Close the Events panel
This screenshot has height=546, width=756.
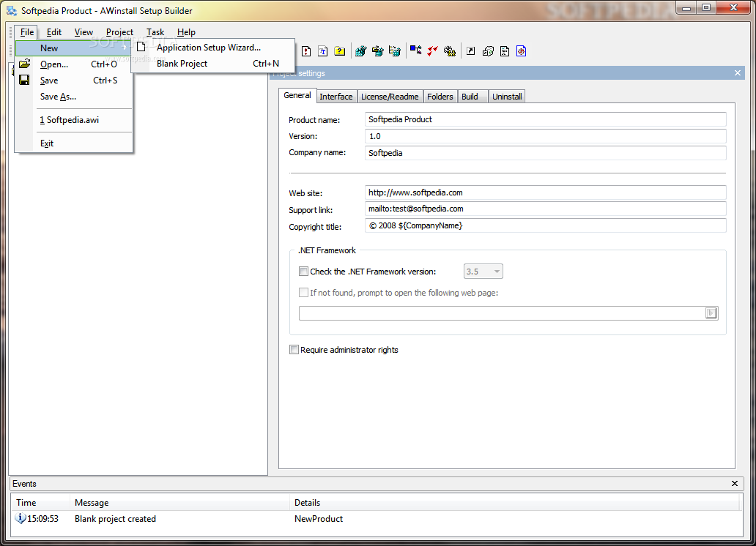(x=734, y=483)
